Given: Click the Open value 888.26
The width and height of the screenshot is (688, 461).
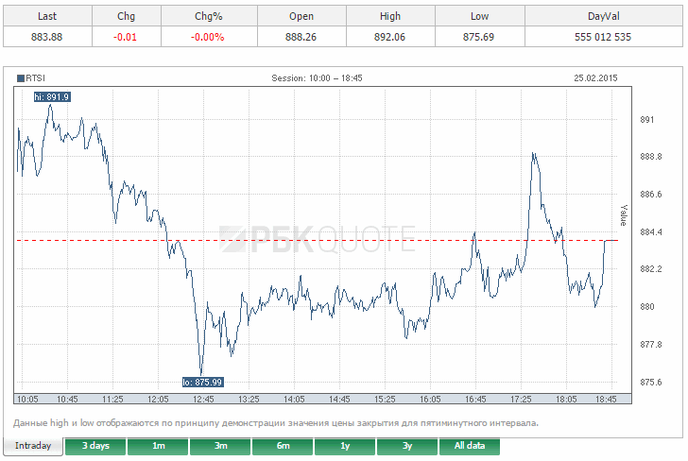Looking at the screenshot, I should [x=301, y=36].
